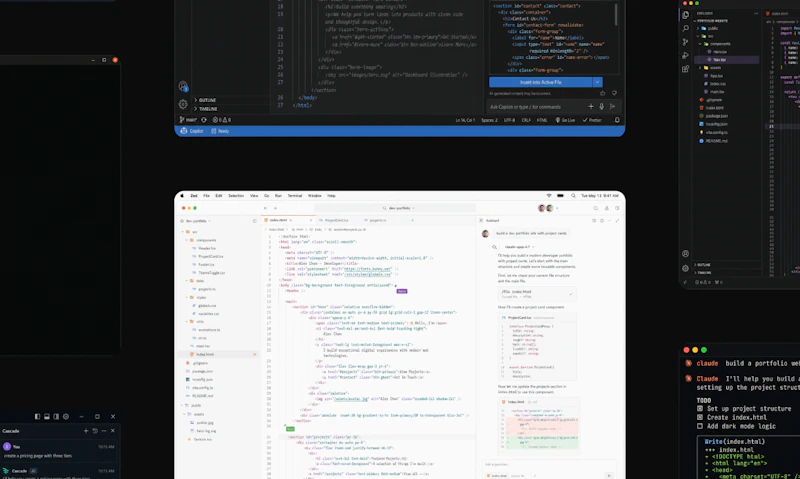Open Run and Debug icon in right dark editor
Viewport: 800px width, 479px height.
[686, 55]
